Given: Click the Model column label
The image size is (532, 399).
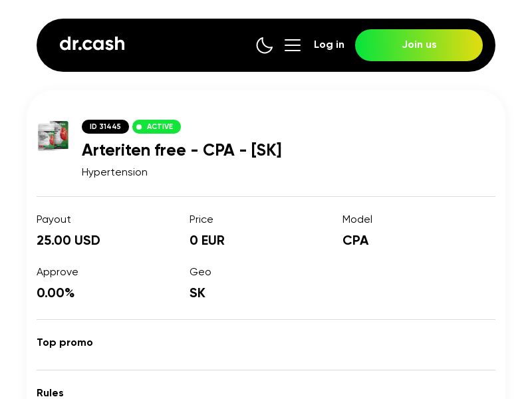Looking at the screenshot, I should click(x=357, y=219).
